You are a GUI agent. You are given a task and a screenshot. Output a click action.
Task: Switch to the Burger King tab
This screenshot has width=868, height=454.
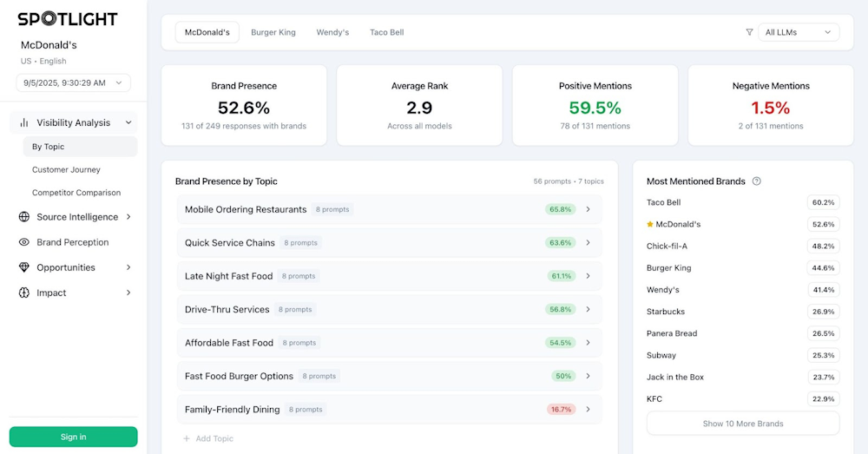273,32
